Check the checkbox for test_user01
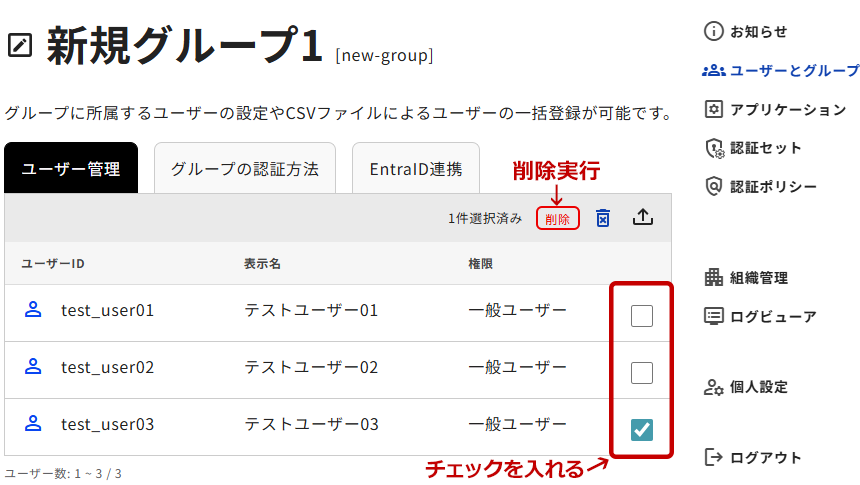860x485 pixels. click(x=642, y=316)
